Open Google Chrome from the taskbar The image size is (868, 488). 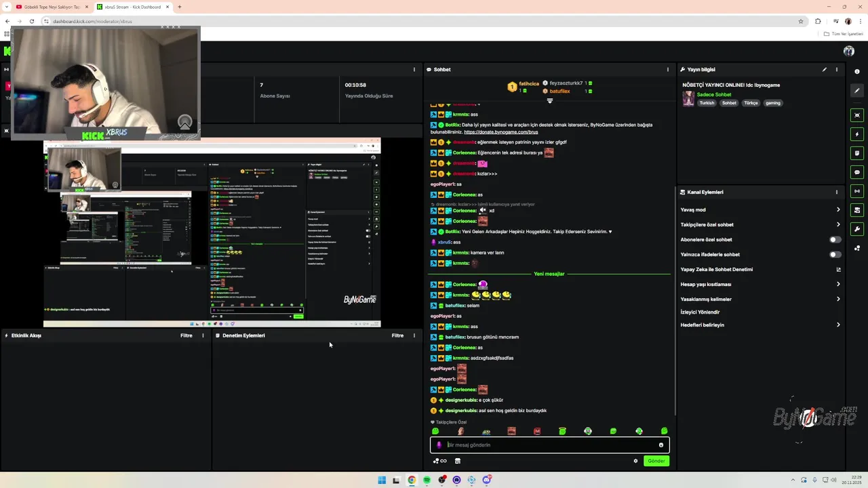click(x=412, y=480)
